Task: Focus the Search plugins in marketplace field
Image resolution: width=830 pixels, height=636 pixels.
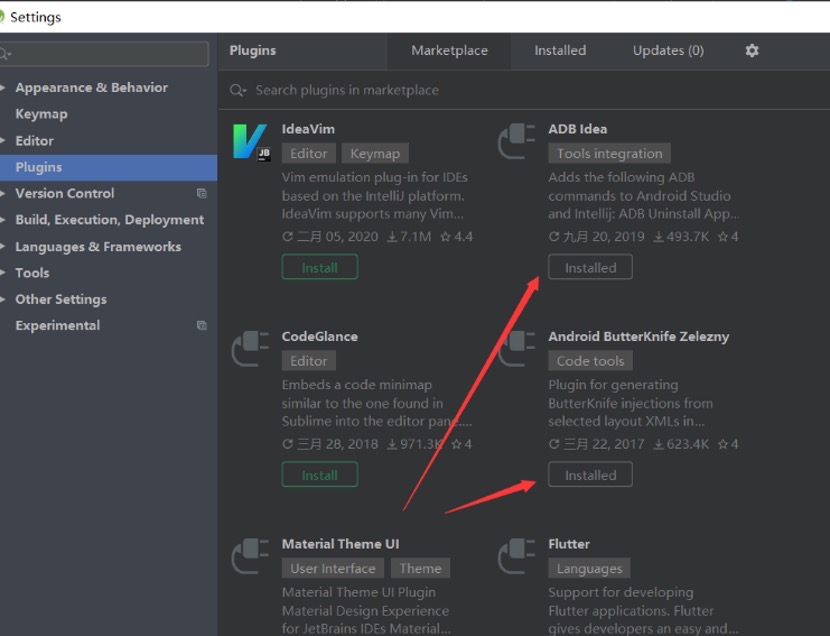Action: point(524,90)
